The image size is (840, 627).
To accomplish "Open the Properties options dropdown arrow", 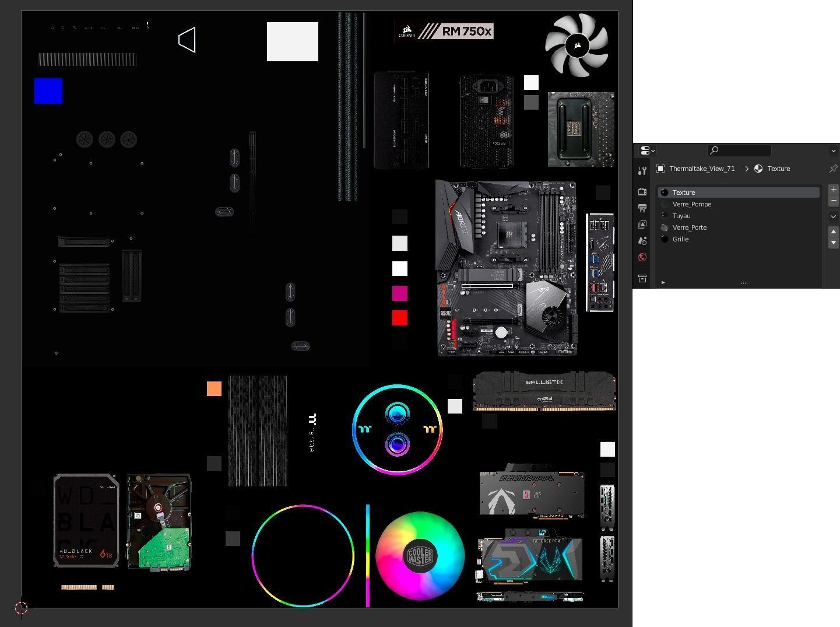I will pyautogui.click(x=834, y=150).
